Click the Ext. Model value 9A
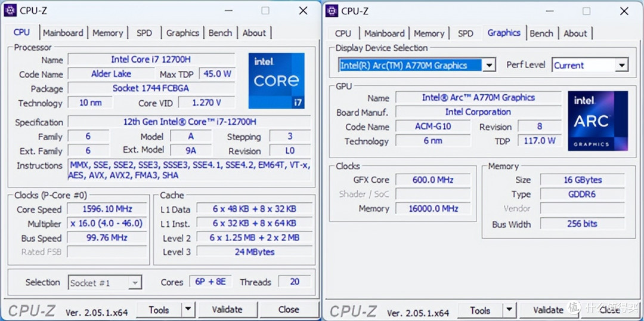The width and height of the screenshot is (644, 321). 191,150
